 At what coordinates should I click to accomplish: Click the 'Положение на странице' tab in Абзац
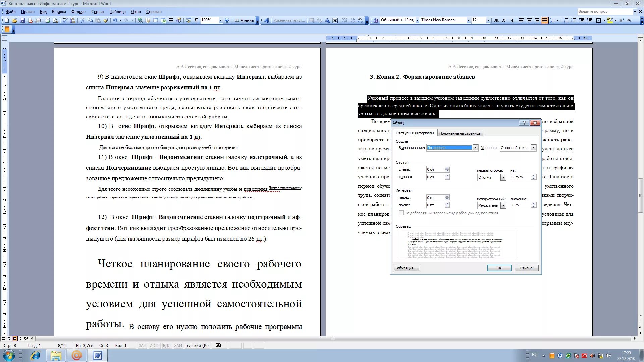click(461, 133)
